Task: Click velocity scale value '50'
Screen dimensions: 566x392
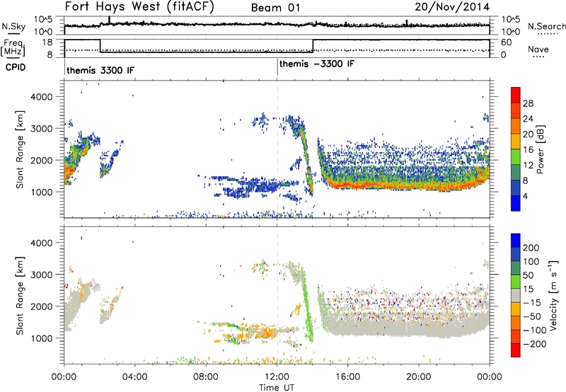Action: pyautogui.click(x=528, y=275)
